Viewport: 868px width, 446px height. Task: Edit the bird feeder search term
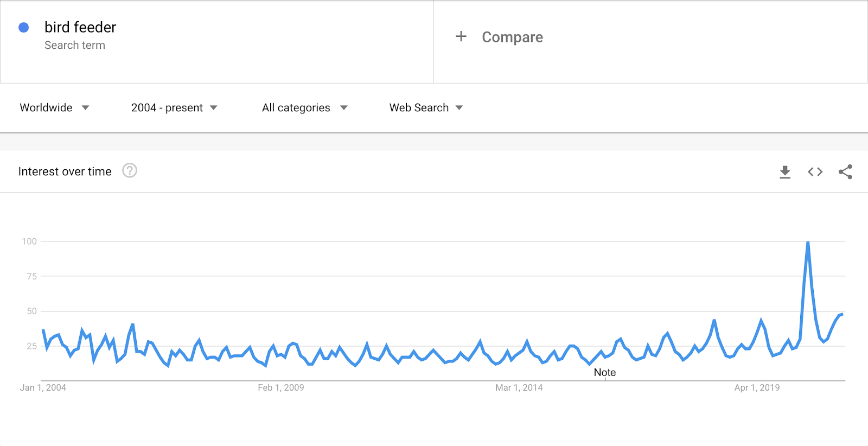(x=80, y=27)
